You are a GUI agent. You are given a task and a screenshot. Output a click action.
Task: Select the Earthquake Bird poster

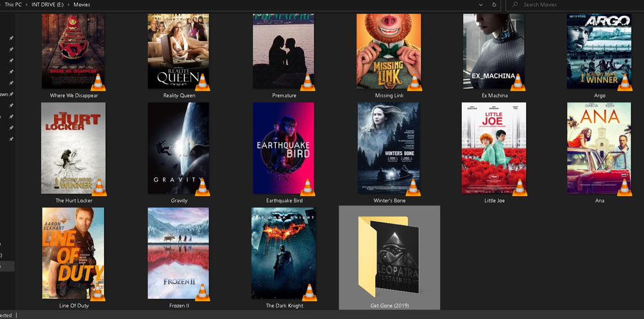click(x=284, y=148)
